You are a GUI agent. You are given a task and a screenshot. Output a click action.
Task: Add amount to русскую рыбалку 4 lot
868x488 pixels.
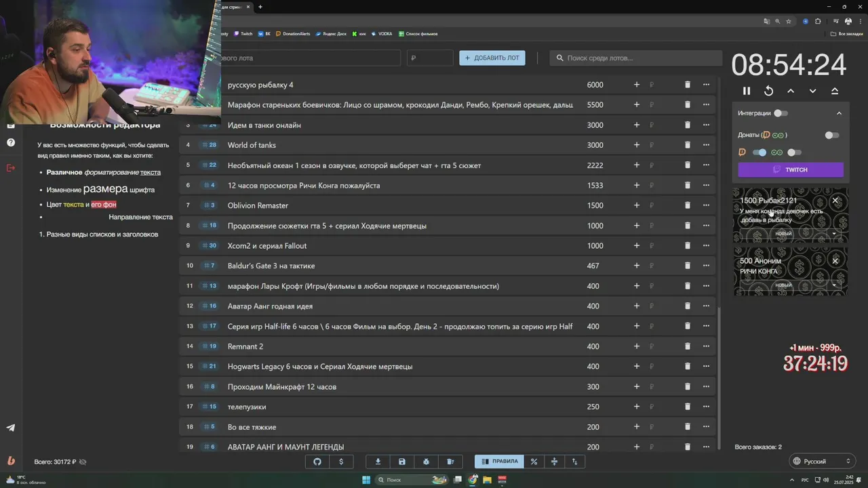point(636,85)
